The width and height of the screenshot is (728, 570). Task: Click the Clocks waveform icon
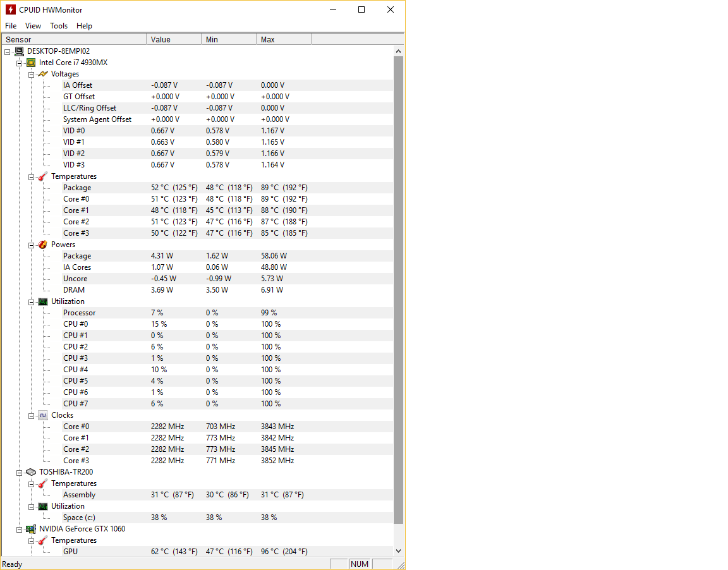pyautogui.click(x=43, y=415)
